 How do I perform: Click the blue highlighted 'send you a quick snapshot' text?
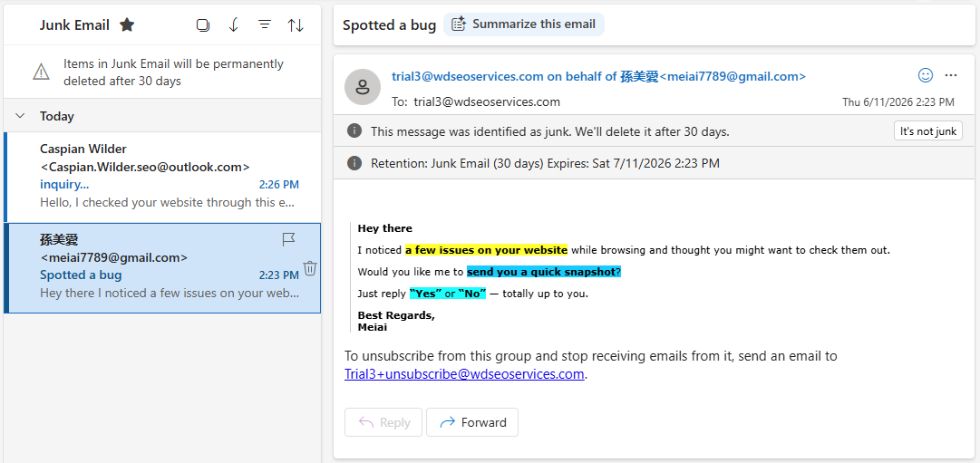coord(544,272)
